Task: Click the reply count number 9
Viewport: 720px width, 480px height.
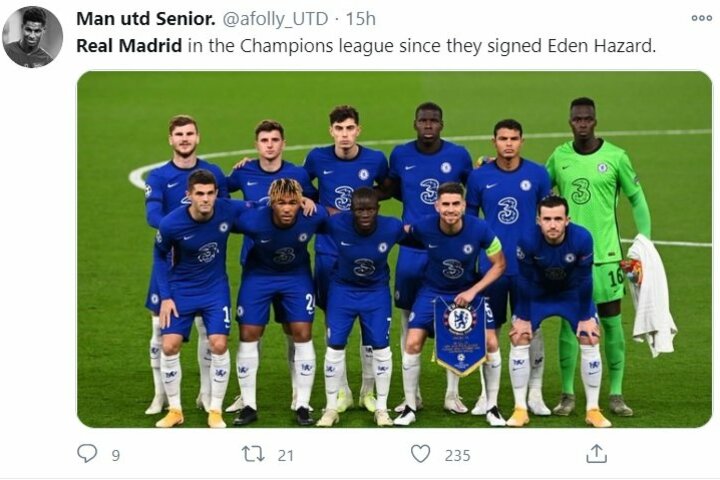Action: (115, 455)
